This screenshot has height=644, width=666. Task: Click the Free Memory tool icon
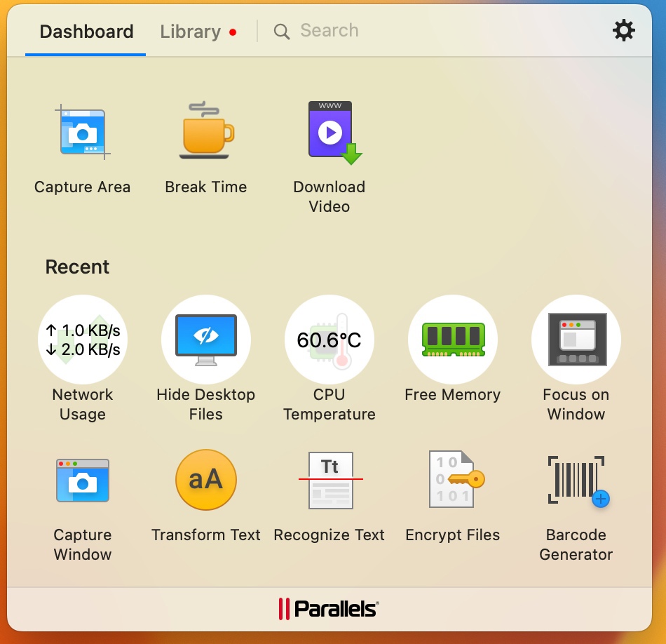[453, 340]
